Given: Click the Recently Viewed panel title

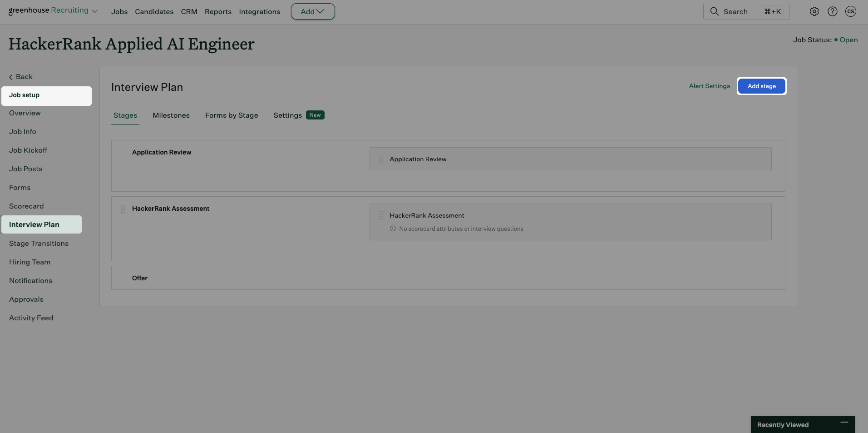Looking at the screenshot, I should 783,425.
